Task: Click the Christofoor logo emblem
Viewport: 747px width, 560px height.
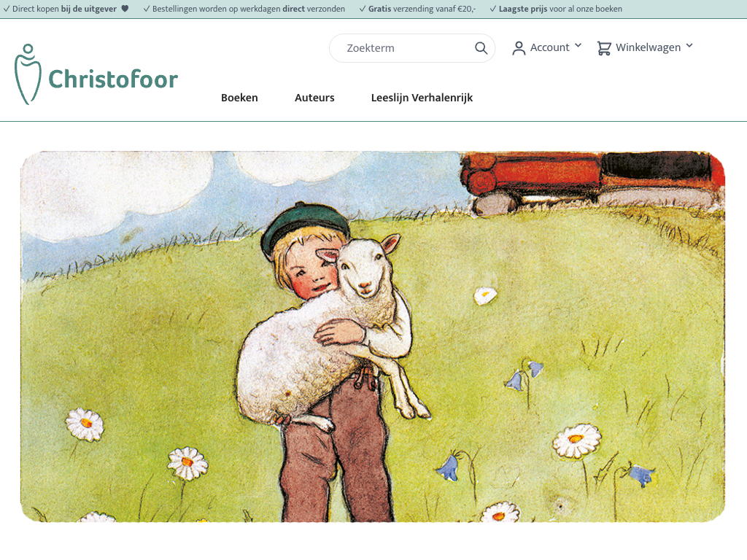Action: [28, 74]
